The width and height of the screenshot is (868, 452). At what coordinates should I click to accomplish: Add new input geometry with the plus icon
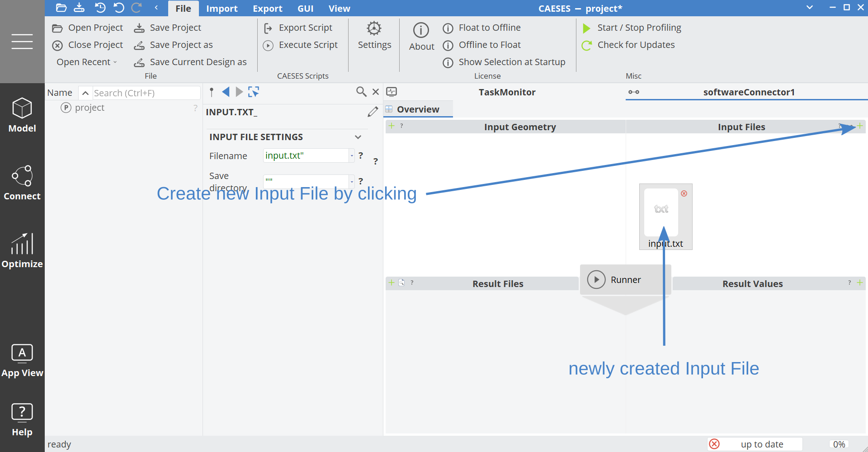pyautogui.click(x=392, y=126)
